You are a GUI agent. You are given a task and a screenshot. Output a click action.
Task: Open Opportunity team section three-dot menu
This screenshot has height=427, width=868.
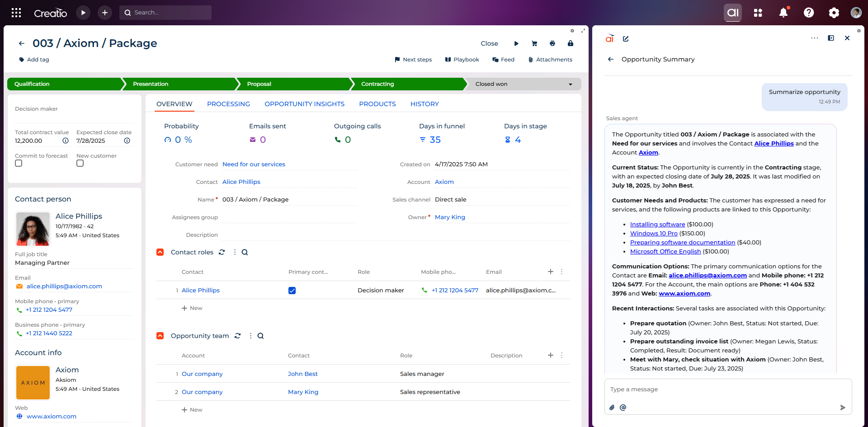pos(250,336)
